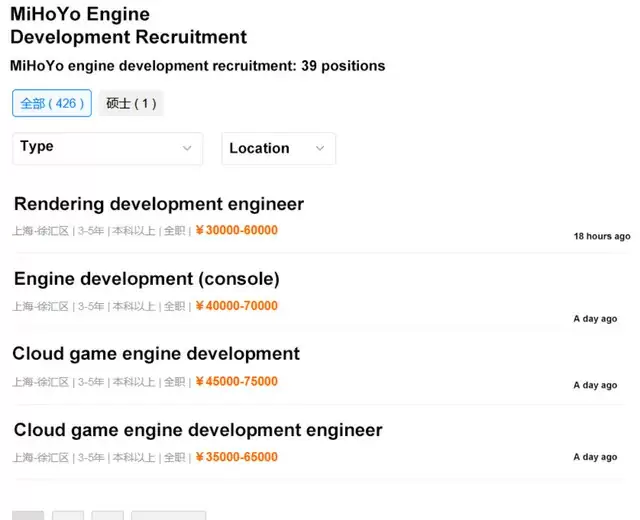The height and width of the screenshot is (520, 640).
Task: Click the '18 hours ago' timestamp
Action: pos(602,236)
